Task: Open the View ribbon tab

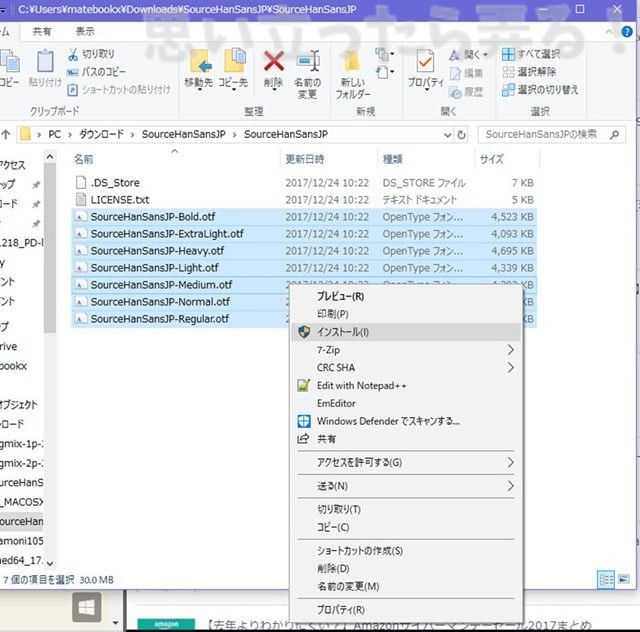Action: pos(85,32)
